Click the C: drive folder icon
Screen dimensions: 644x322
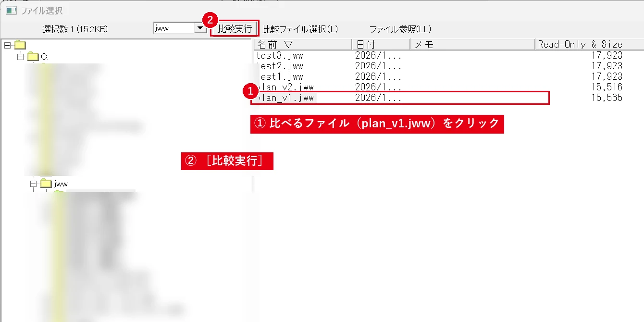coord(33,57)
